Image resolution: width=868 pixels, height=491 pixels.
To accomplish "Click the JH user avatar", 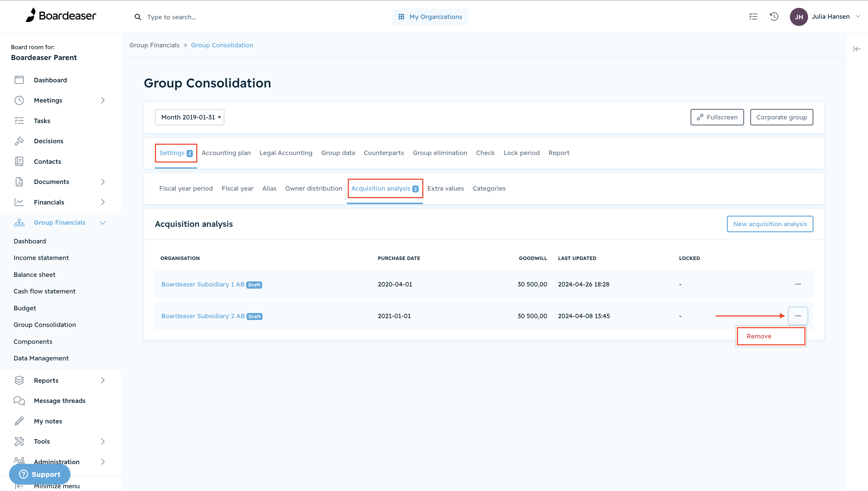I will (x=799, y=17).
